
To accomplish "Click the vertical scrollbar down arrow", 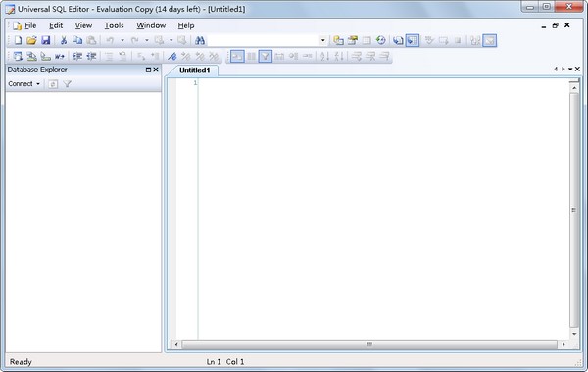I will tap(574, 334).
